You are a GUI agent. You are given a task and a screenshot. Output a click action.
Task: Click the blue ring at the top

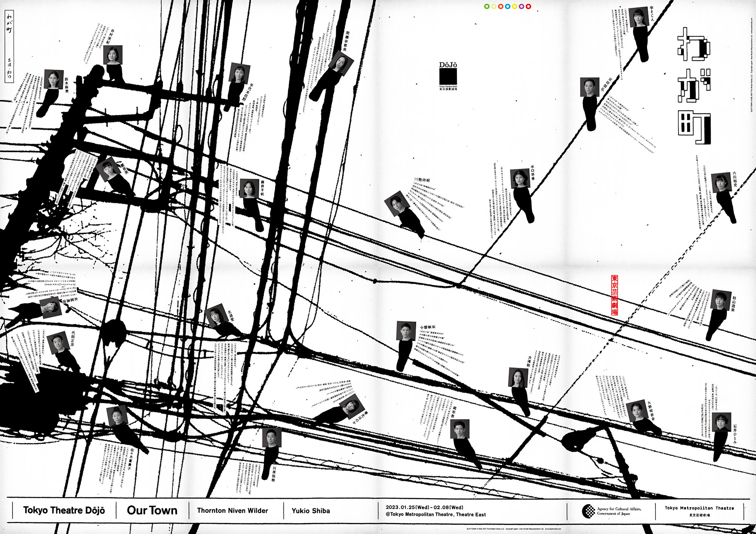[x=508, y=6]
